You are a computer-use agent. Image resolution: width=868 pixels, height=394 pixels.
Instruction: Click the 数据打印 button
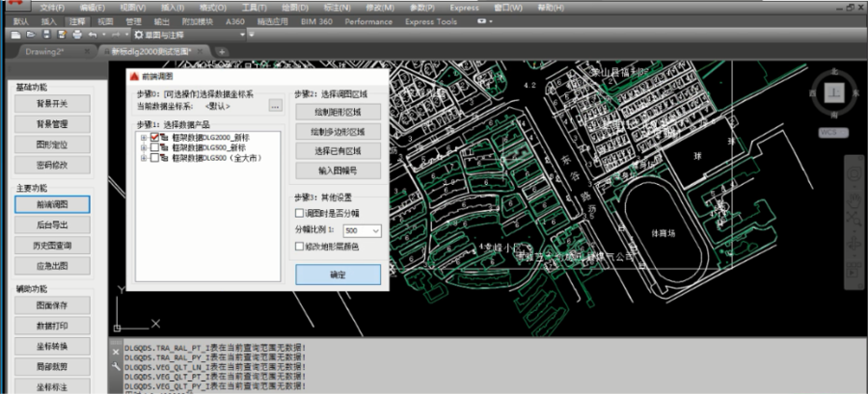tap(52, 326)
